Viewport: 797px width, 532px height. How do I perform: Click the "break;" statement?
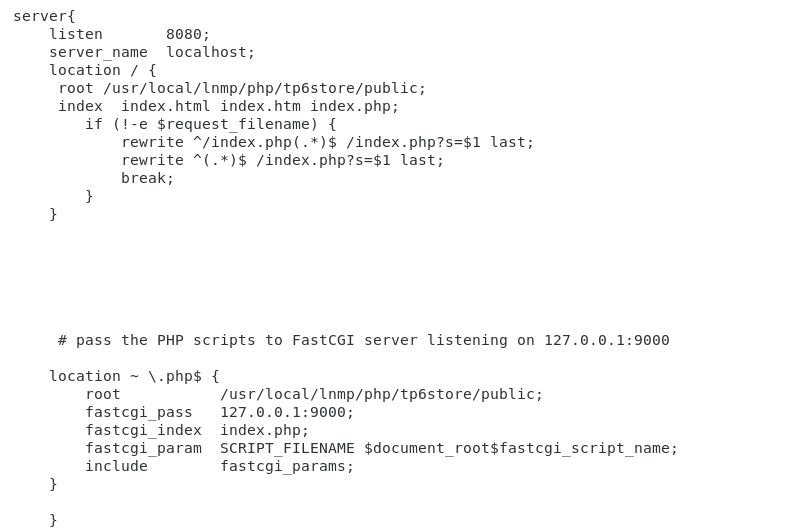point(148,178)
